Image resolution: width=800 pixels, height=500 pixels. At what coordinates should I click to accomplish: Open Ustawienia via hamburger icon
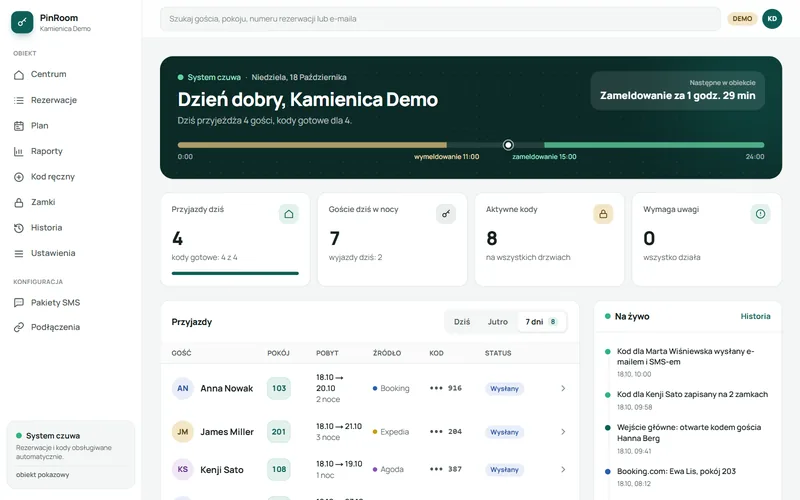[19, 253]
